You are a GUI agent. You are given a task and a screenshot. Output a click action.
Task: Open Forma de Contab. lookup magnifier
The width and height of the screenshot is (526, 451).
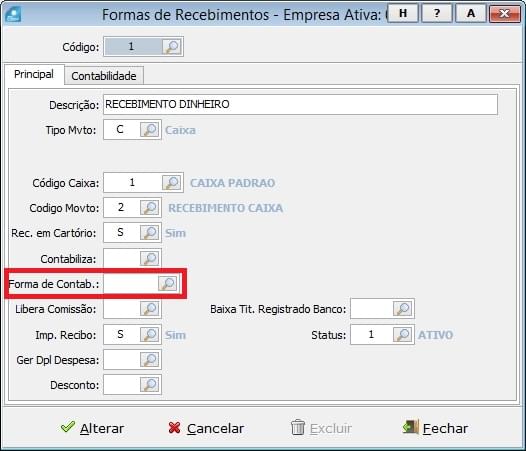pos(167,284)
